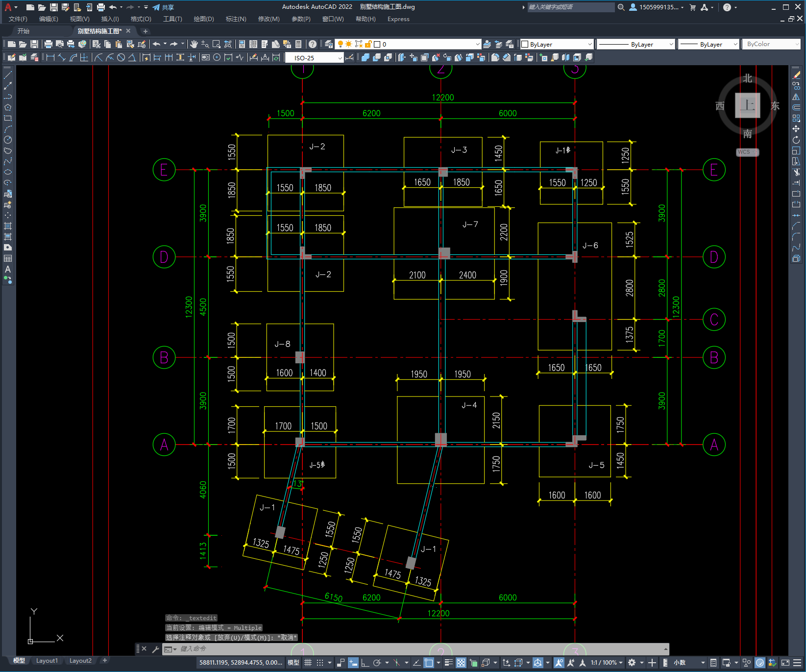Expand the ByLayer color control dropdown
Viewport: 806px width, 672px height.
point(589,44)
